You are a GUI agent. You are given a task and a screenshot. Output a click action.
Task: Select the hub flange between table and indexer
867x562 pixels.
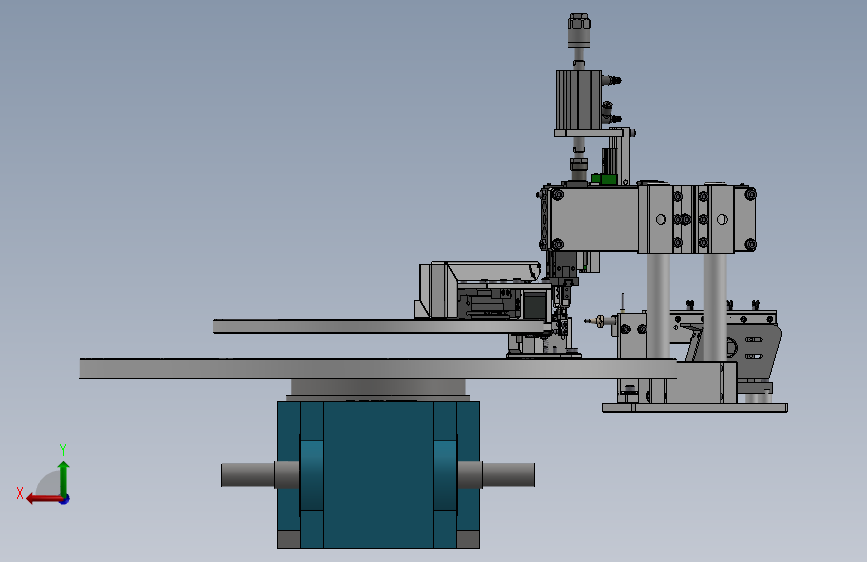378,387
